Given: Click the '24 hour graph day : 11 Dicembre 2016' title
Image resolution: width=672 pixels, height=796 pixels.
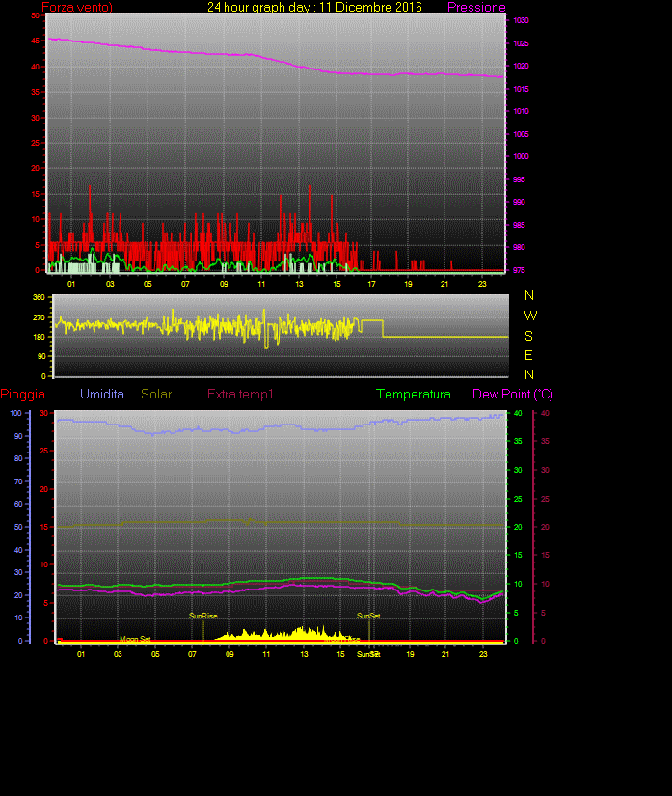Looking at the screenshot, I should coord(314,7).
